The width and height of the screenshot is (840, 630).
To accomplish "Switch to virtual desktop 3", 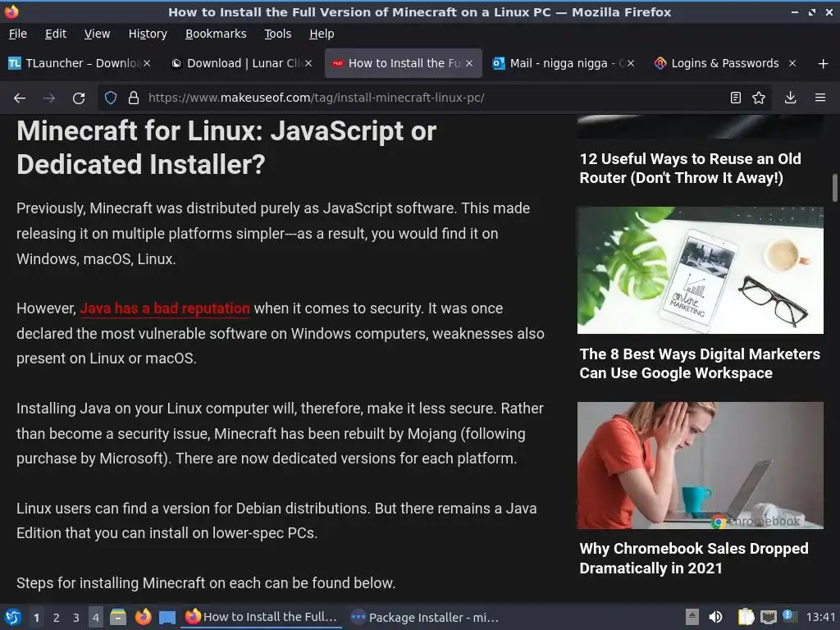I will [75, 618].
